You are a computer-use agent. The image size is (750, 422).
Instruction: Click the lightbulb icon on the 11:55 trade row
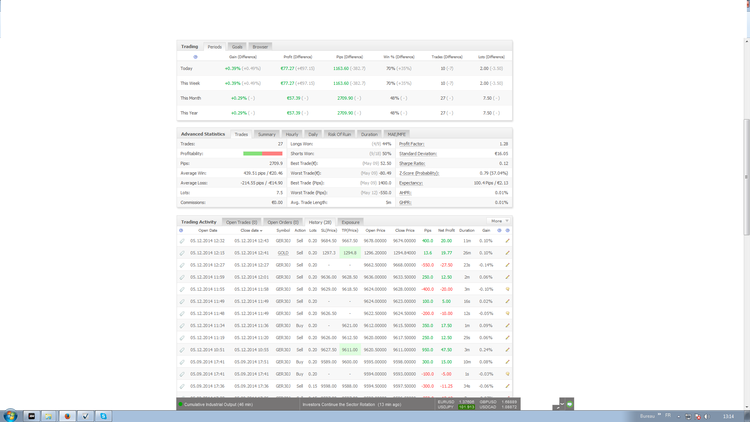pyautogui.click(x=507, y=289)
